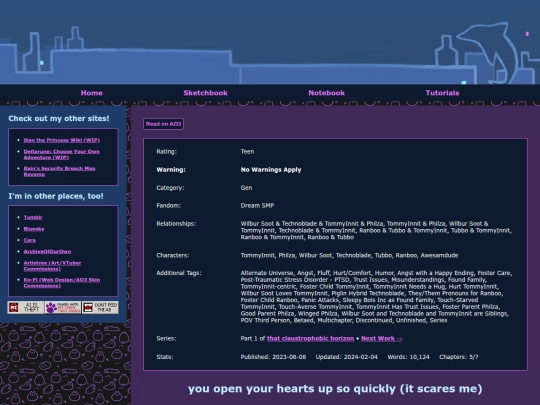540x405 pixels.
Task: Open the Ko-Fi web design commissions link
Action: tap(62, 283)
